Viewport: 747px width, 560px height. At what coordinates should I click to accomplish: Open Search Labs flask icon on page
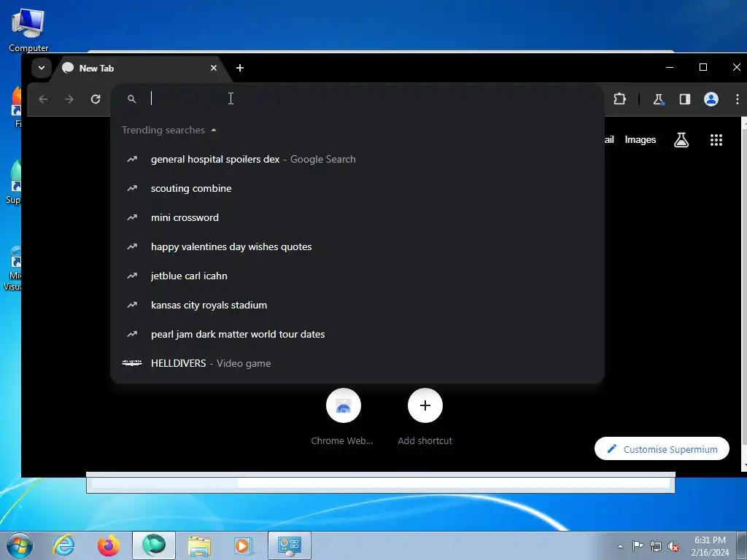click(681, 140)
